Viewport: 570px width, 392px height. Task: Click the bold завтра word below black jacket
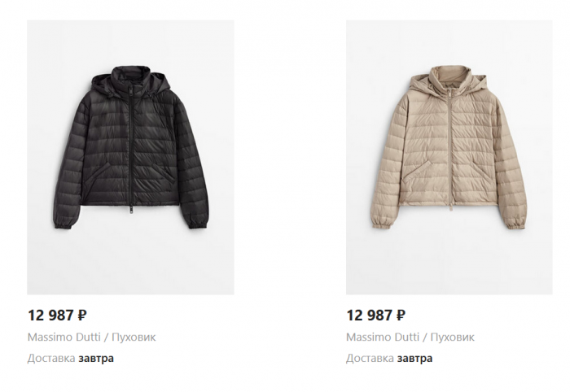[x=96, y=359]
